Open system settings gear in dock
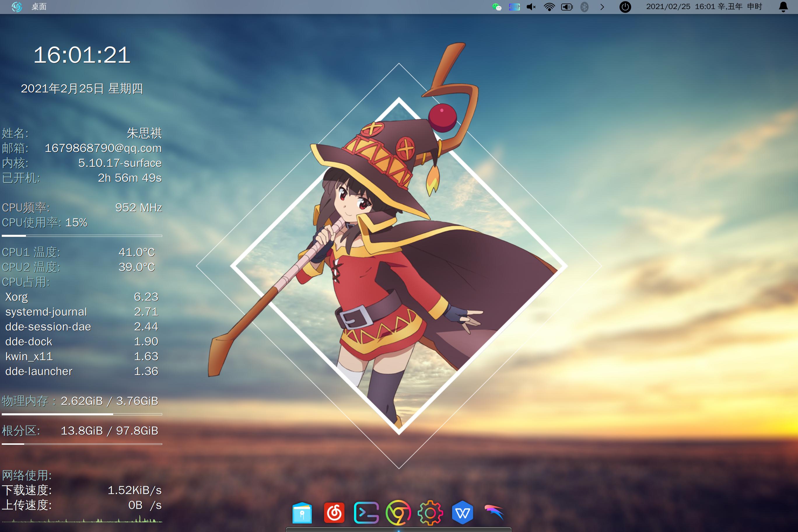 (x=430, y=513)
